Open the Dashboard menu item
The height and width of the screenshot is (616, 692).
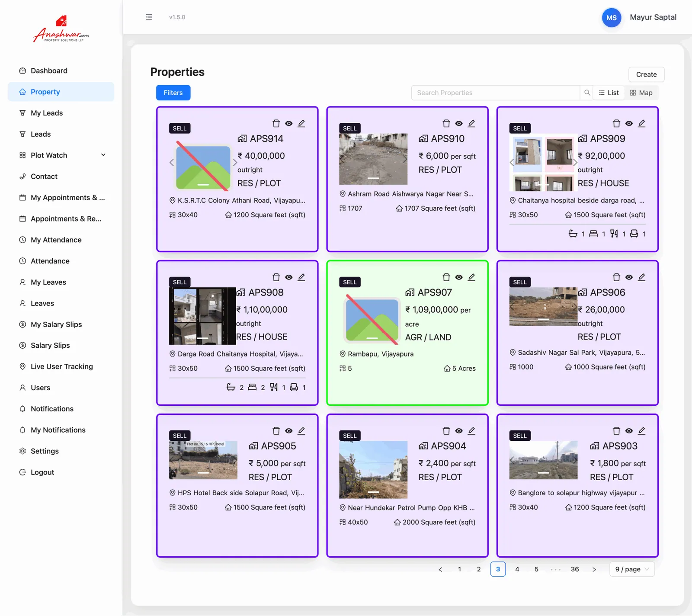coord(61,71)
